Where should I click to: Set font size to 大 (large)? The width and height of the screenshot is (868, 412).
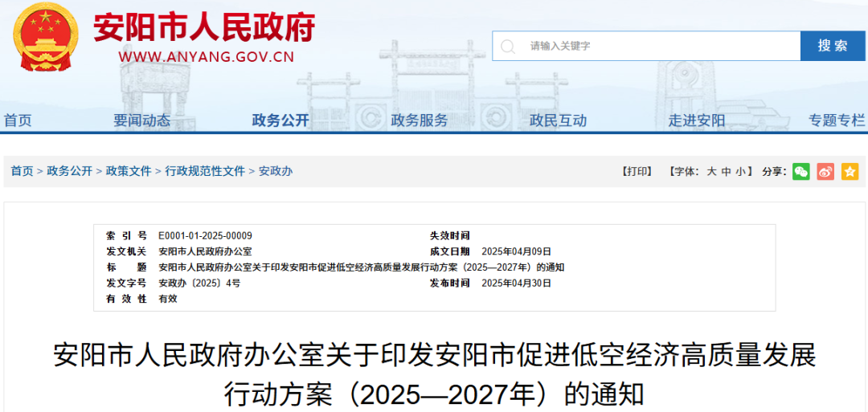(x=711, y=171)
